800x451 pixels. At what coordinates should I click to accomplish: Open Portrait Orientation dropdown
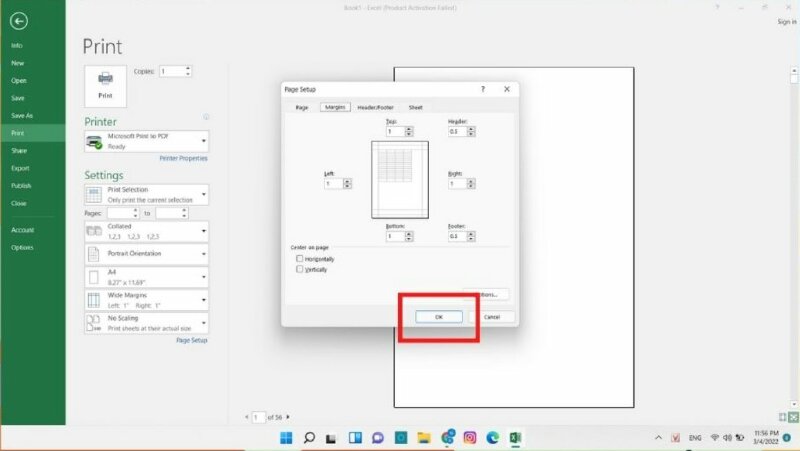tap(146, 254)
